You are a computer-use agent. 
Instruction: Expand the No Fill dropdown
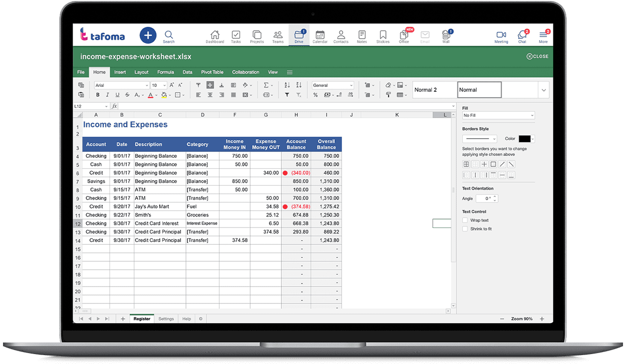pos(498,115)
